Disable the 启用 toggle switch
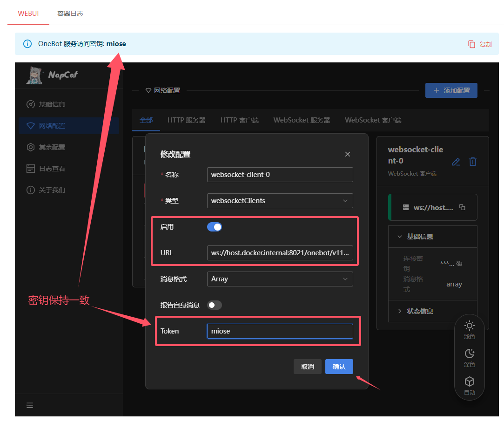Viewport: 504px width, 422px height. 215,227
